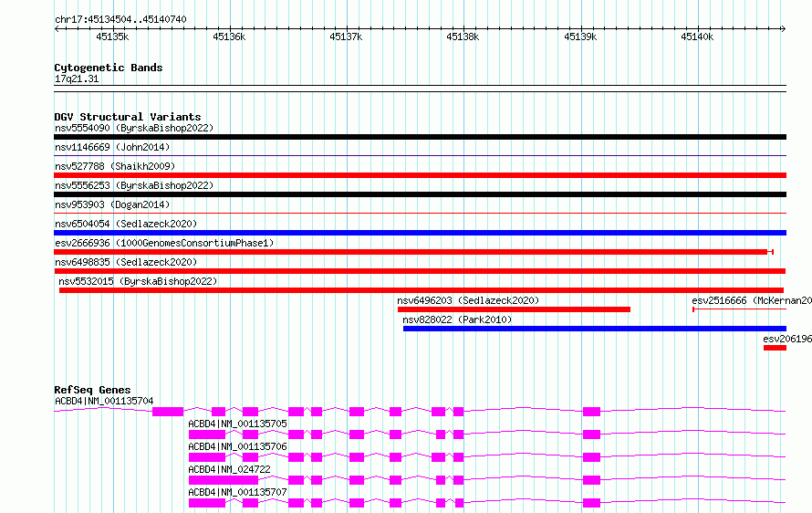Open variant label nsv5556253 (ByrskaBishop2022)
Viewport: 812px width, 513px height.
pyautogui.click(x=134, y=185)
